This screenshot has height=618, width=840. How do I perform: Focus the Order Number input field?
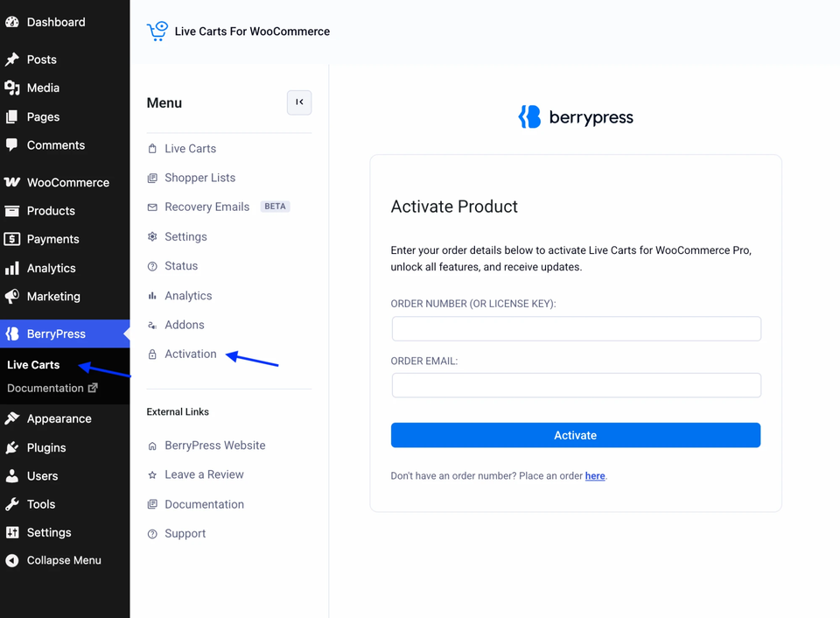pyautogui.click(x=576, y=328)
